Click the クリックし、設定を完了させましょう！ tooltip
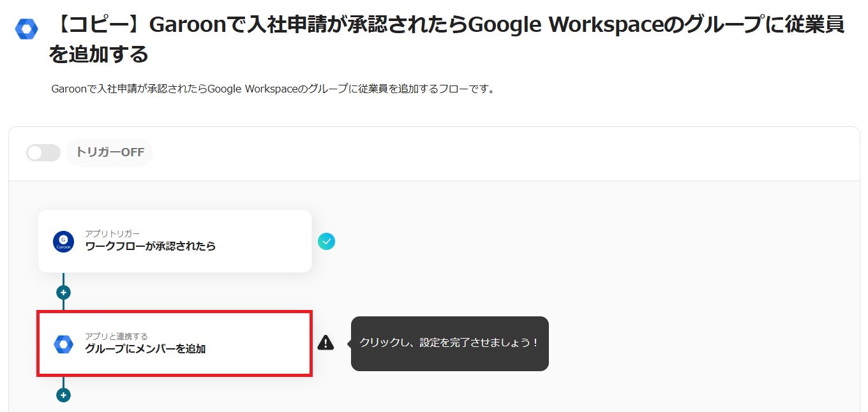 tap(450, 343)
